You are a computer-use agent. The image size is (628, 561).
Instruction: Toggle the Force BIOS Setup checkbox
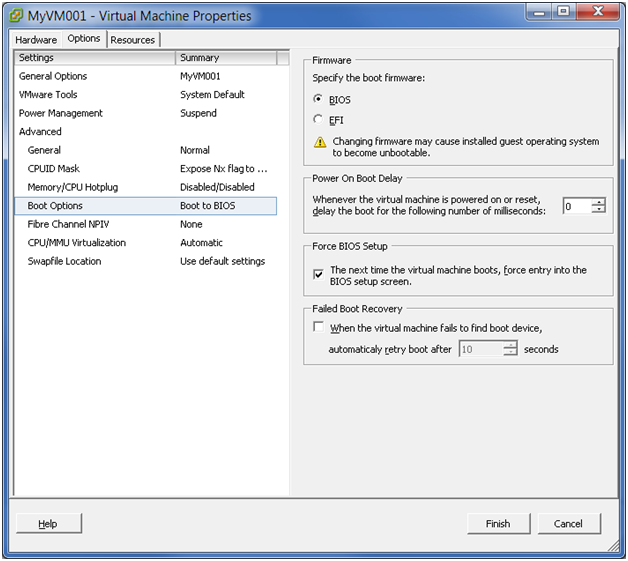point(319,272)
